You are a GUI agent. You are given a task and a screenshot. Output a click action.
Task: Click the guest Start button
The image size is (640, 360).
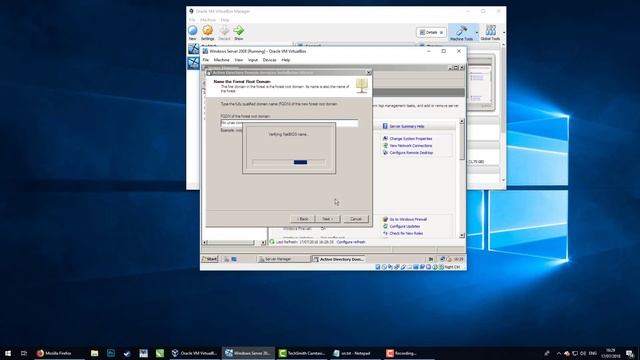pyautogui.click(x=210, y=259)
